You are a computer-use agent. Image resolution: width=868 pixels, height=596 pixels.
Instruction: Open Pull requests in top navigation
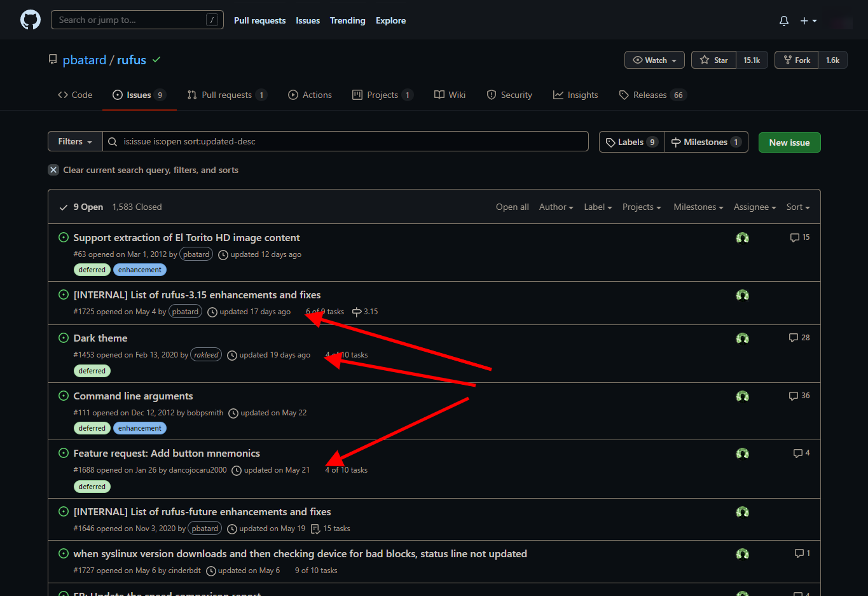259,20
